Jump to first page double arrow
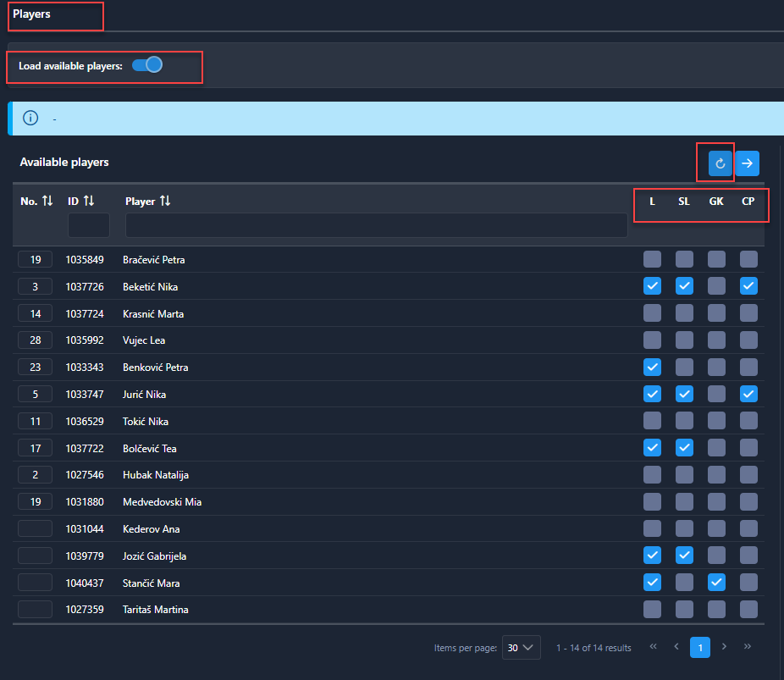The image size is (784, 680). tap(654, 647)
